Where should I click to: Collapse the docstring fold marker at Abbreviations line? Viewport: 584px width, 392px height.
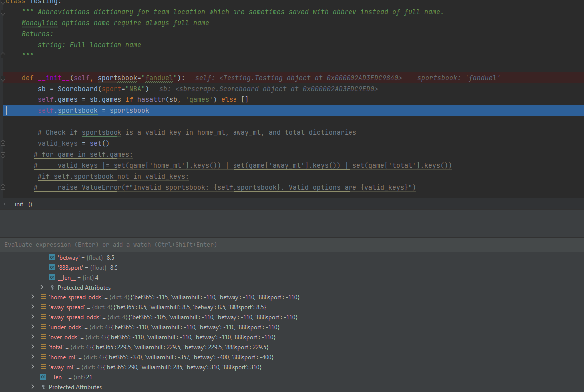(x=3, y=12)
